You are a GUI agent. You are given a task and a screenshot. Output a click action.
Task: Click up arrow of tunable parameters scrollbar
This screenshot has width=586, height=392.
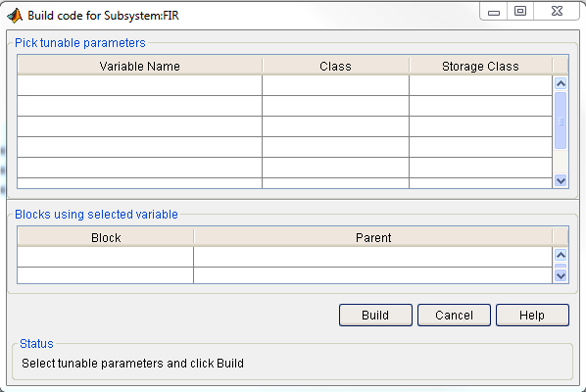pos(561,83)
